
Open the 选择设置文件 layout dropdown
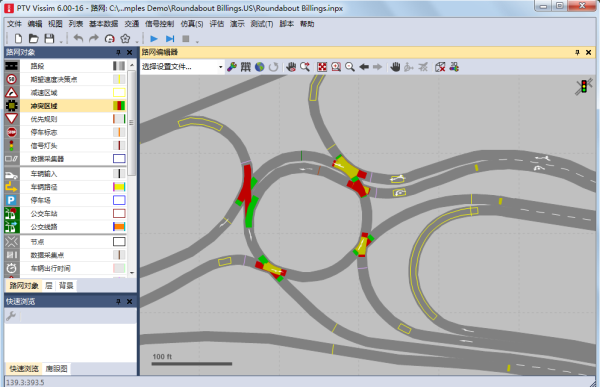coord(182,67)
